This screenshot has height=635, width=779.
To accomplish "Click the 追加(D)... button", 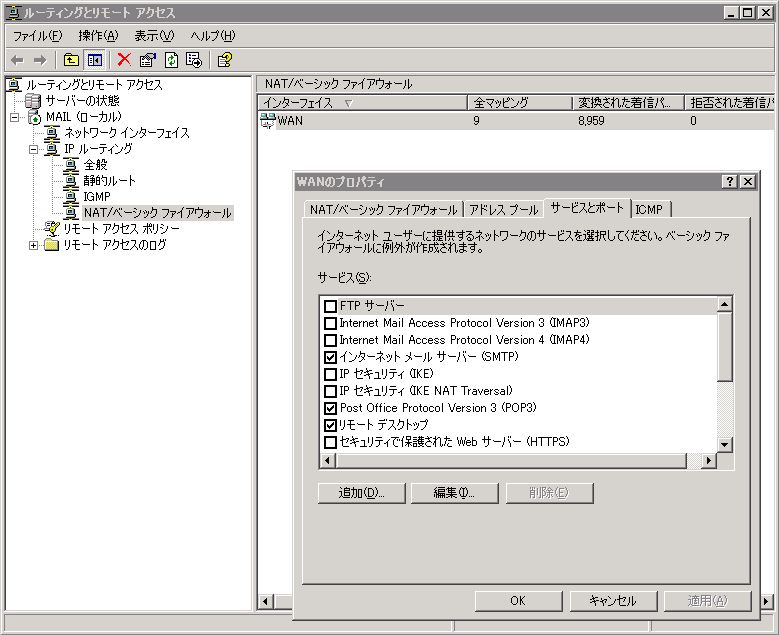I will (x=360, y=493).
